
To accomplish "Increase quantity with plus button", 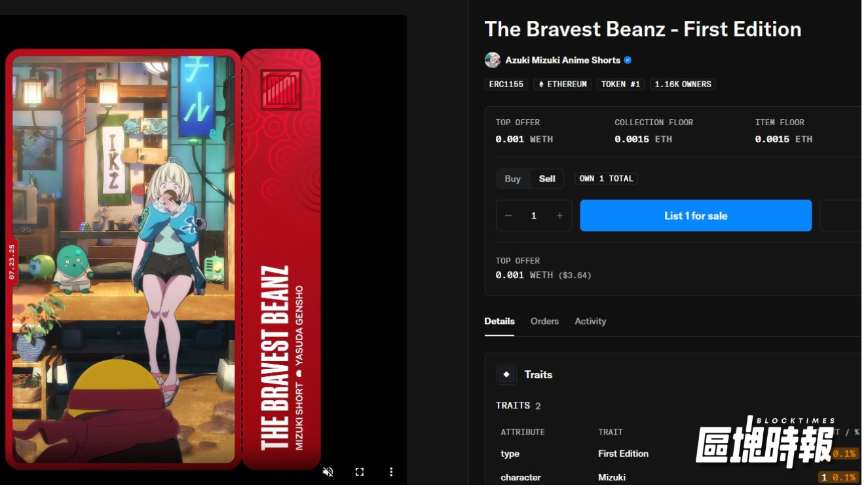I will (x=559, y=216).
